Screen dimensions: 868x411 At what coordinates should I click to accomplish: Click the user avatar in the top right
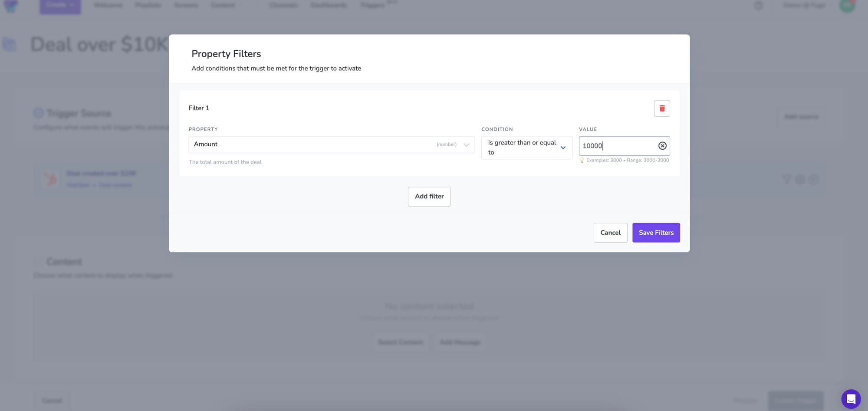847,6
